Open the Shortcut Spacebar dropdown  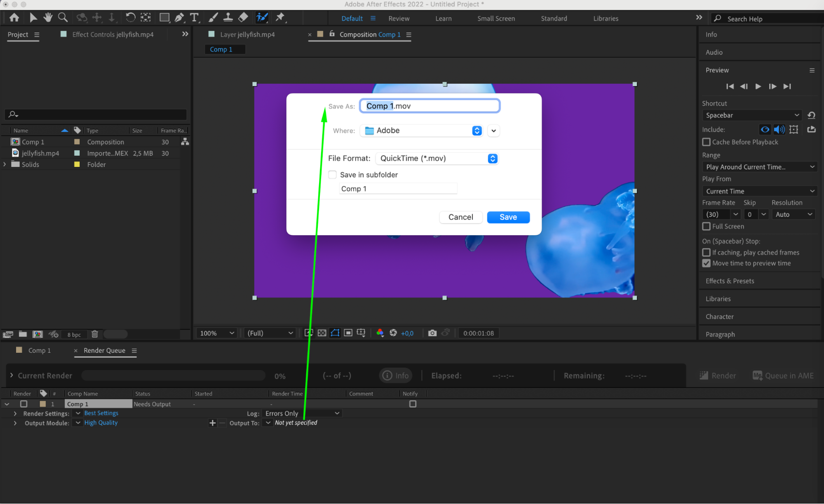click(x=752, y=115)
